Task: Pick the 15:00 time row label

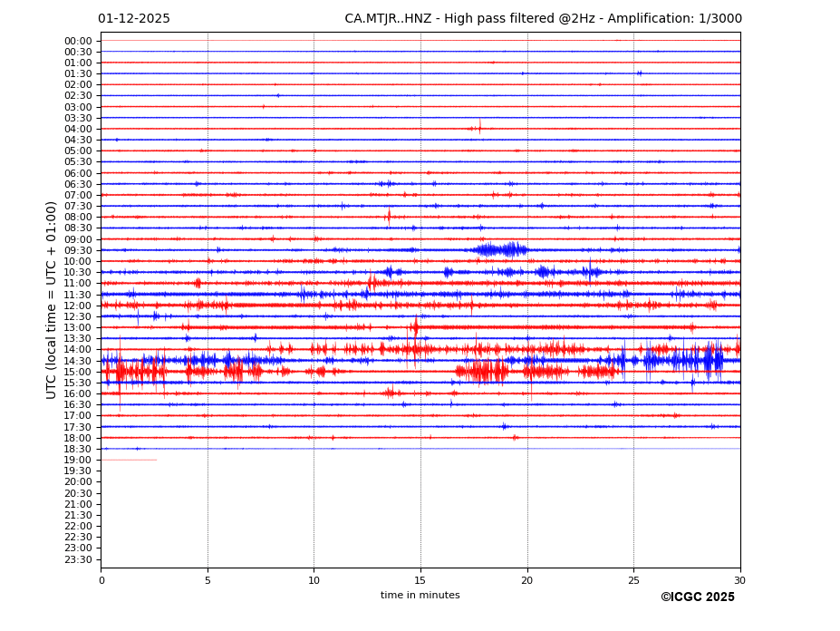Action: click(78, 372)
